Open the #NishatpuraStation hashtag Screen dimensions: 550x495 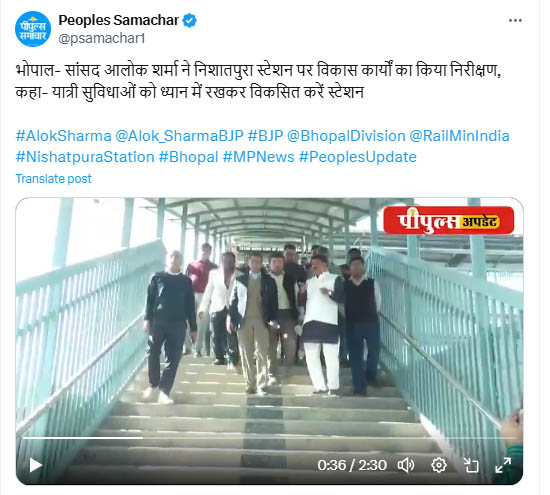(85, 157)
